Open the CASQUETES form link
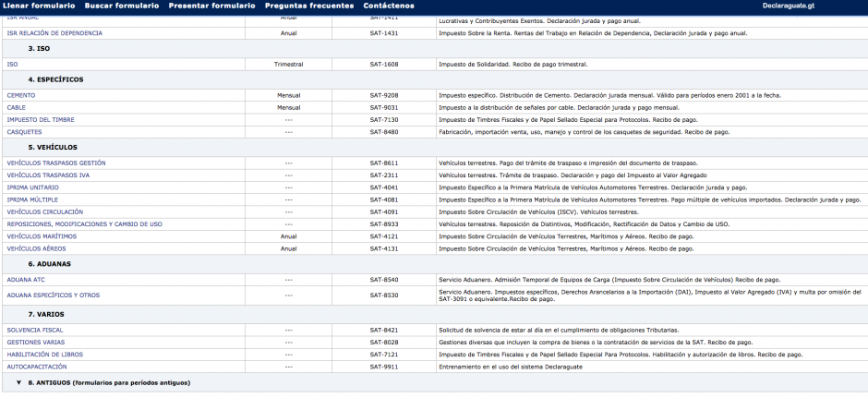Screen dimensions: 868x398 pos(24,132)
